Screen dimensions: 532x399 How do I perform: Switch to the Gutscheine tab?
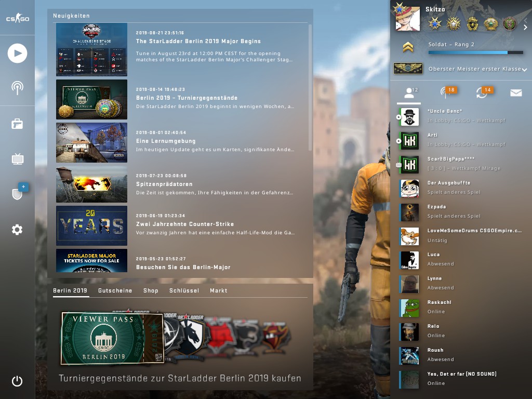click(x=115, y=291)
